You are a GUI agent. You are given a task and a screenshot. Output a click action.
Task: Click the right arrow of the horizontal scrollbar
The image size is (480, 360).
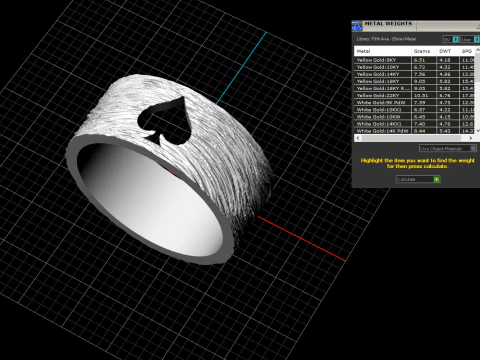point(471,138)
